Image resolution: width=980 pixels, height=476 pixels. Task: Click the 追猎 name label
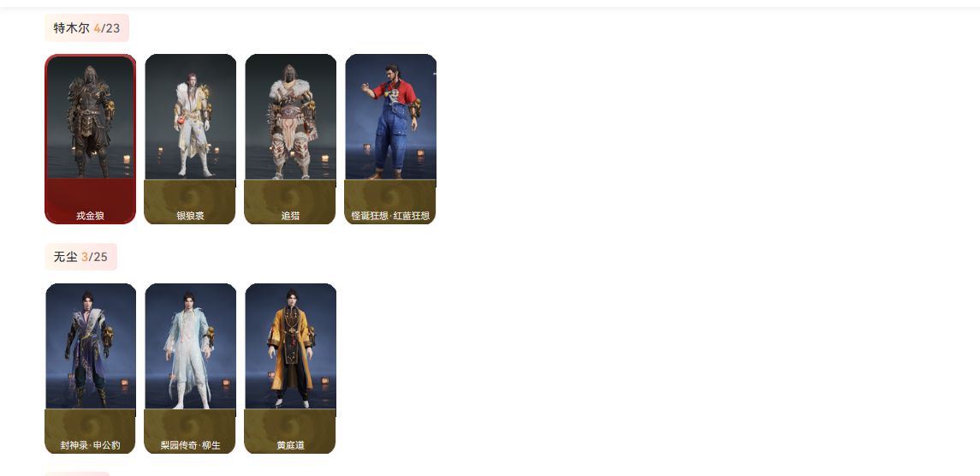tap(290, 216)
